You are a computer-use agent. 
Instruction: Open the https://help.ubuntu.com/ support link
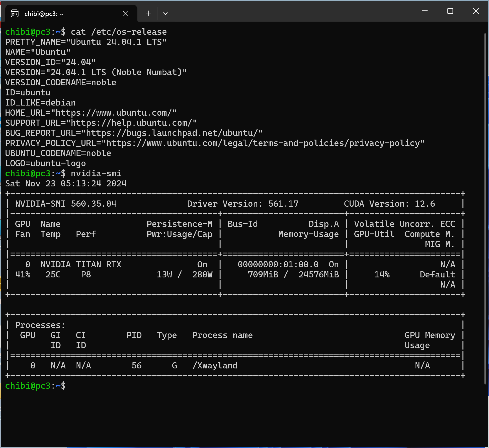(x=131, y=123)
